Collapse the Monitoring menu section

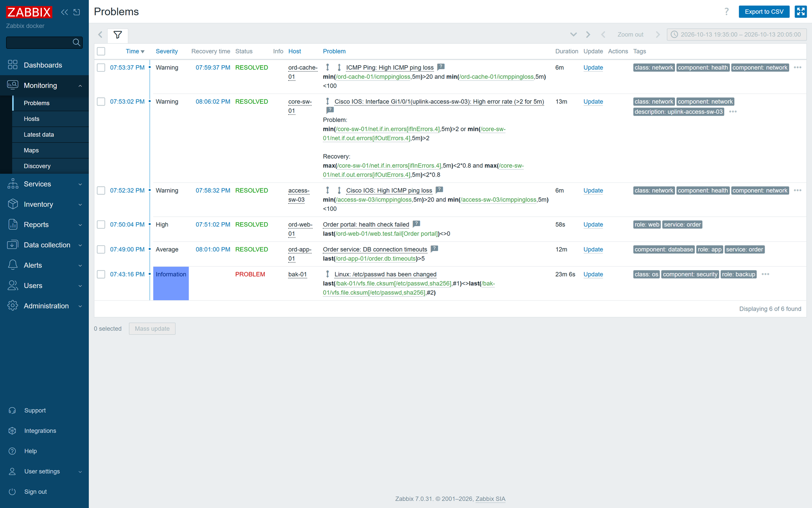(x=44, y=86)
